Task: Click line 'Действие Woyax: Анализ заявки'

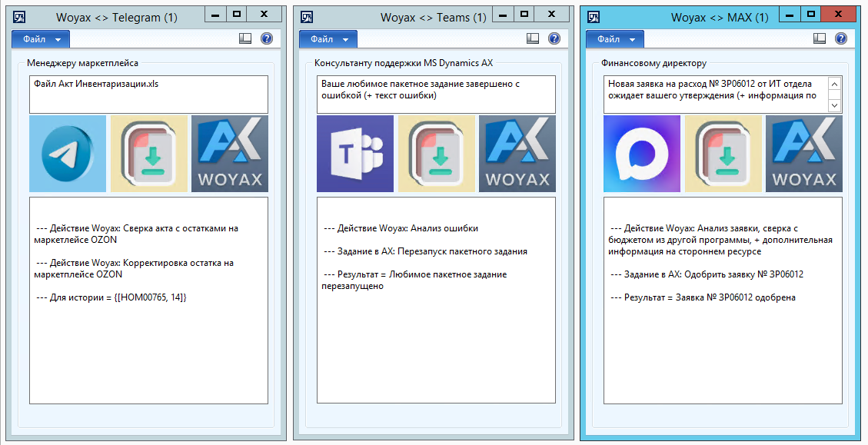Action: [720, 240]
